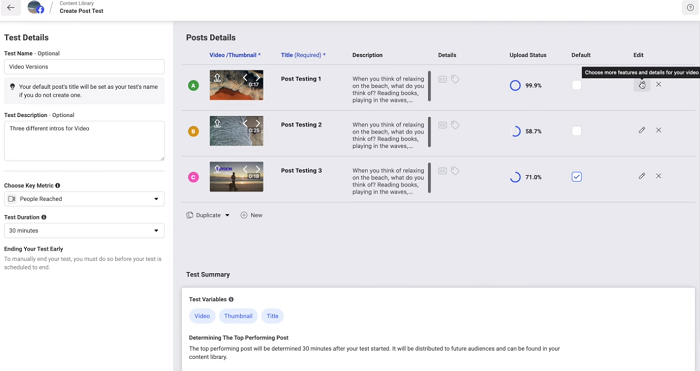Open captions icon for Post Testing 3

pos(442,171)
